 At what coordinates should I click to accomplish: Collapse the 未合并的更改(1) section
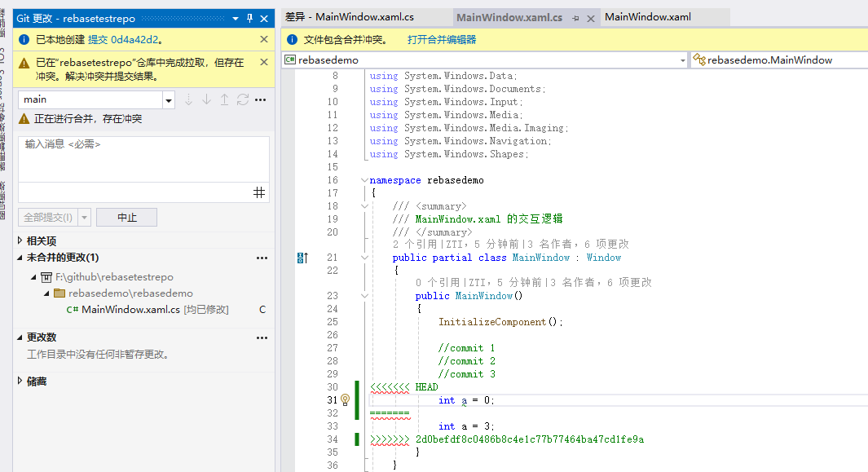tap(20, 257)
